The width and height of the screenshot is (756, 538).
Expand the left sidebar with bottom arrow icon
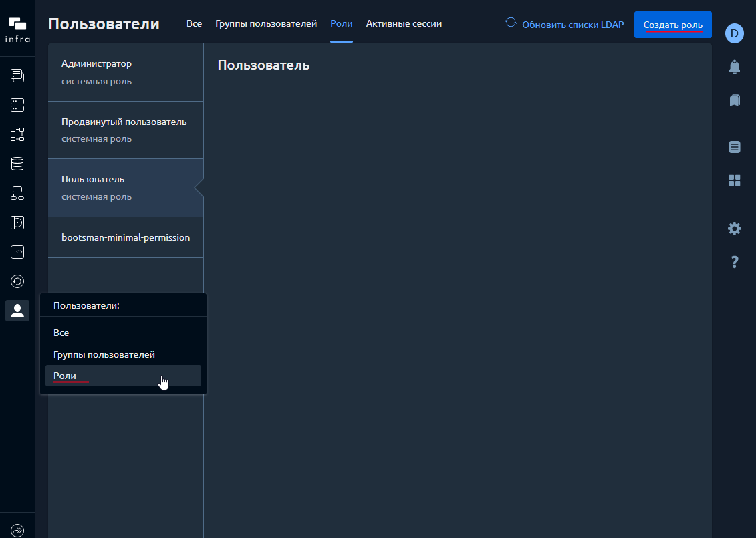[17, 531]
